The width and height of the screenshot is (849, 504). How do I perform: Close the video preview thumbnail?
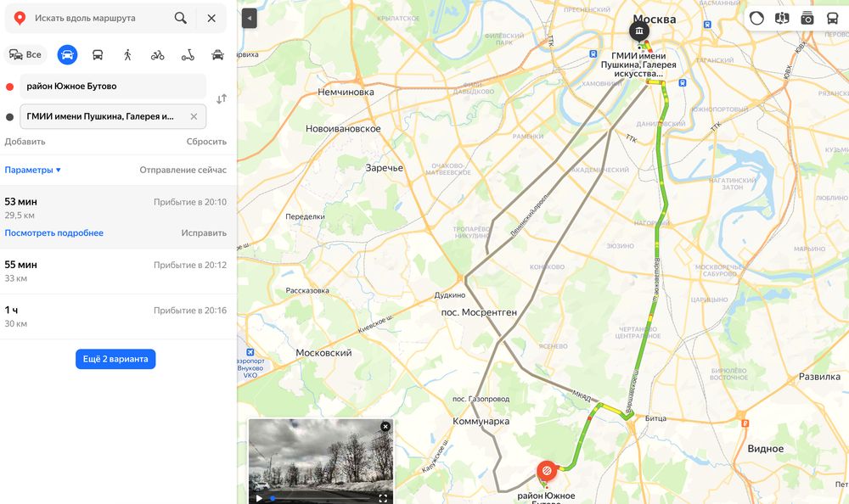click(x=385, y=427)
